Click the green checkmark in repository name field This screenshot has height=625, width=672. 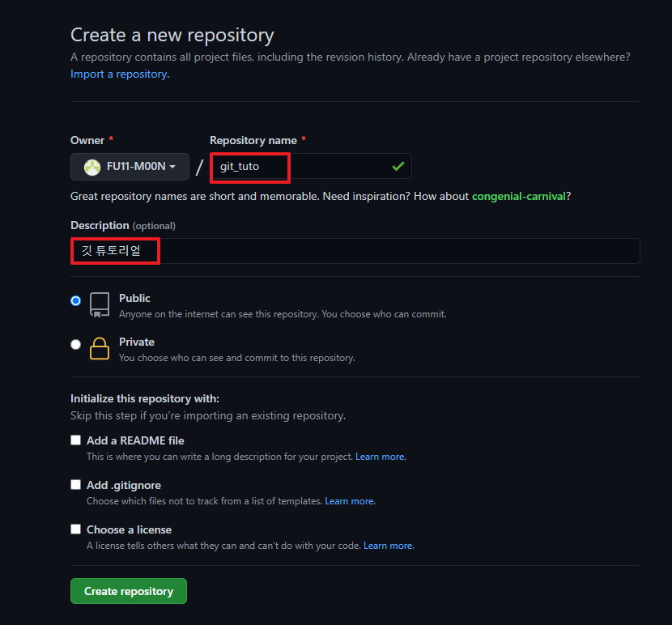coord(398,166)
